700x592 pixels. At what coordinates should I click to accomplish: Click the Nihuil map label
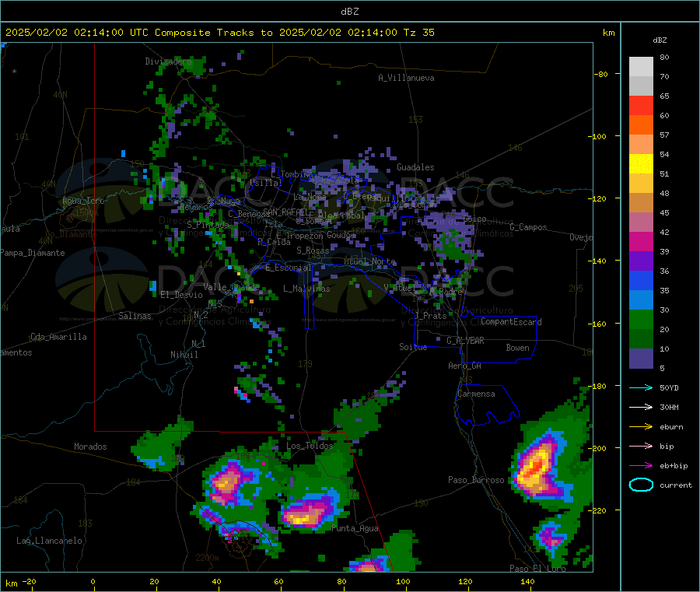coord(184,355)
